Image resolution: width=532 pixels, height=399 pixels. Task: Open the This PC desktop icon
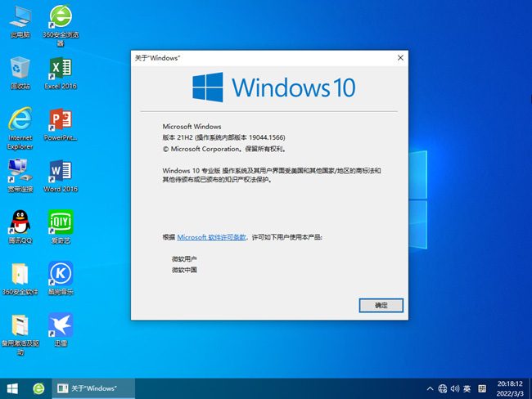coord(20,22)
